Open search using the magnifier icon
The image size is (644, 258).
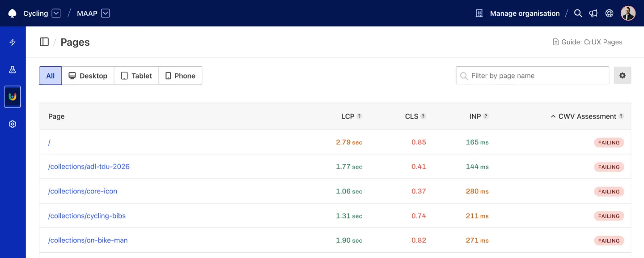coord(578,13)
